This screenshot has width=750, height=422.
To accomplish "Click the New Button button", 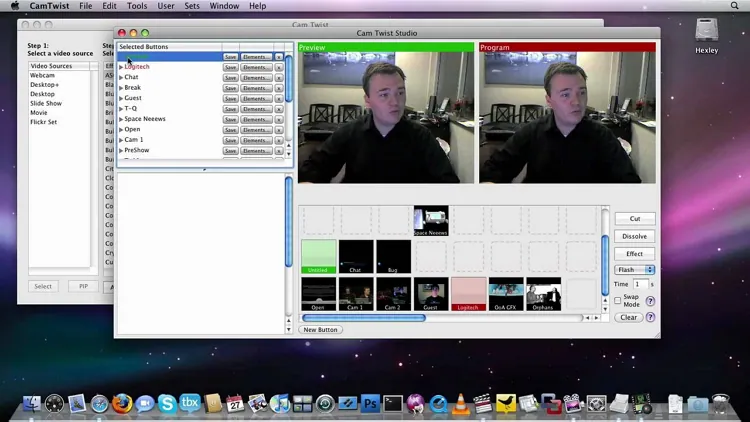I will pos(320,330).
